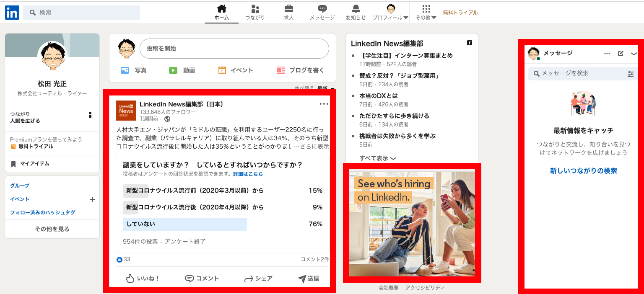Click フォロー済みのハッシュタグ link
The width and height of the screenshot is (644, 294).
[43, 212]
